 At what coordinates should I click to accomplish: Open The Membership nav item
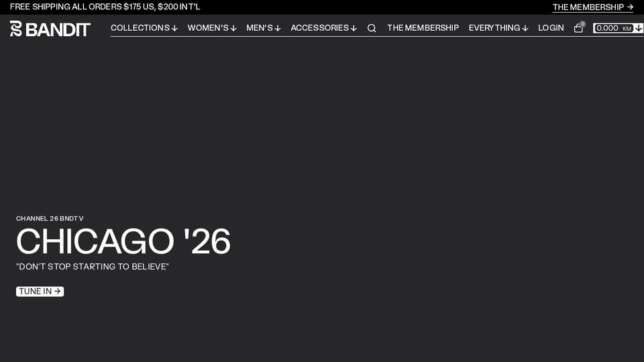tap(423, 28)
